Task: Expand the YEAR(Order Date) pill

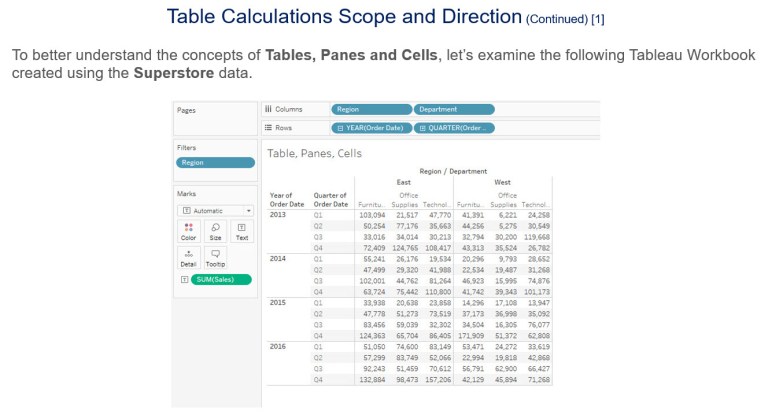Action: pos(340,128)
